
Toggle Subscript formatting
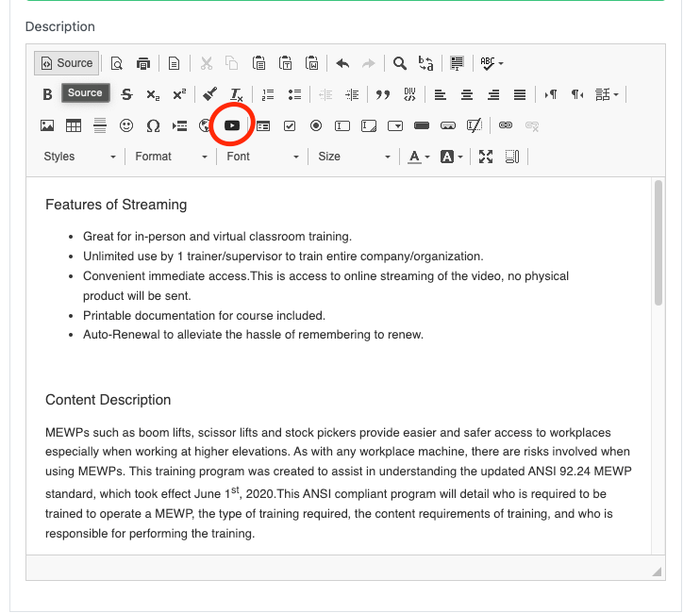pyautogui.click(x=153, y=94)
